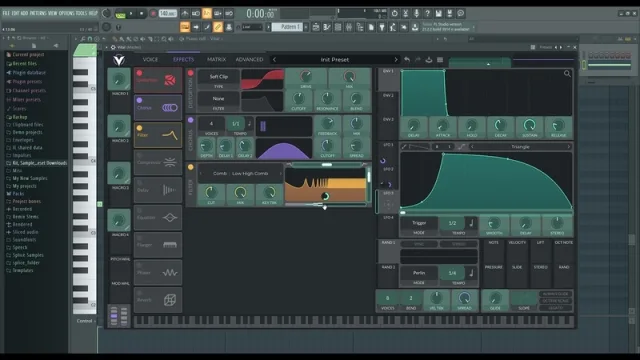640x360 pixels.
Task: Click the undo arrow in Vital
Action: click(407, 60)
